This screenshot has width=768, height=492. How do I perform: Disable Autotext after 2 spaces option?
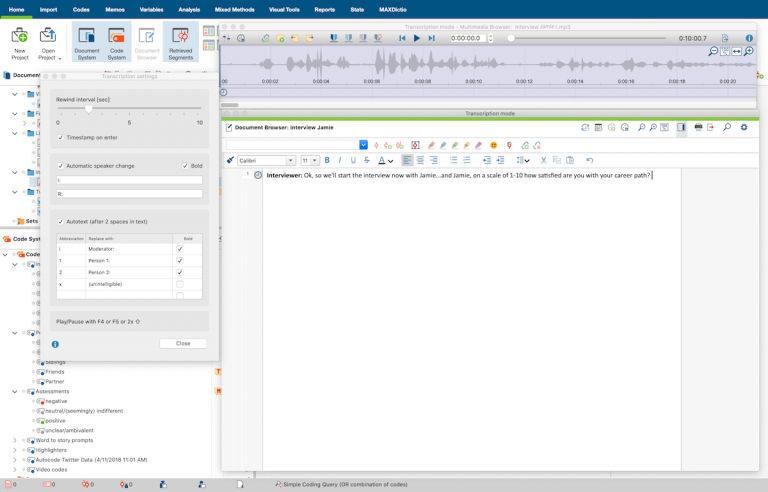pyautogui.click(x=61, y=222)
